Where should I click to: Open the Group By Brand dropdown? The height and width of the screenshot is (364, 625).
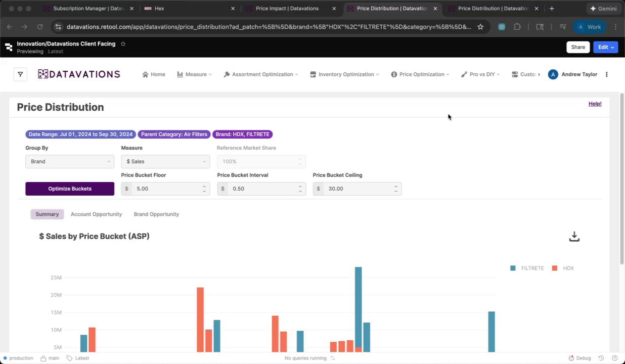70,161
